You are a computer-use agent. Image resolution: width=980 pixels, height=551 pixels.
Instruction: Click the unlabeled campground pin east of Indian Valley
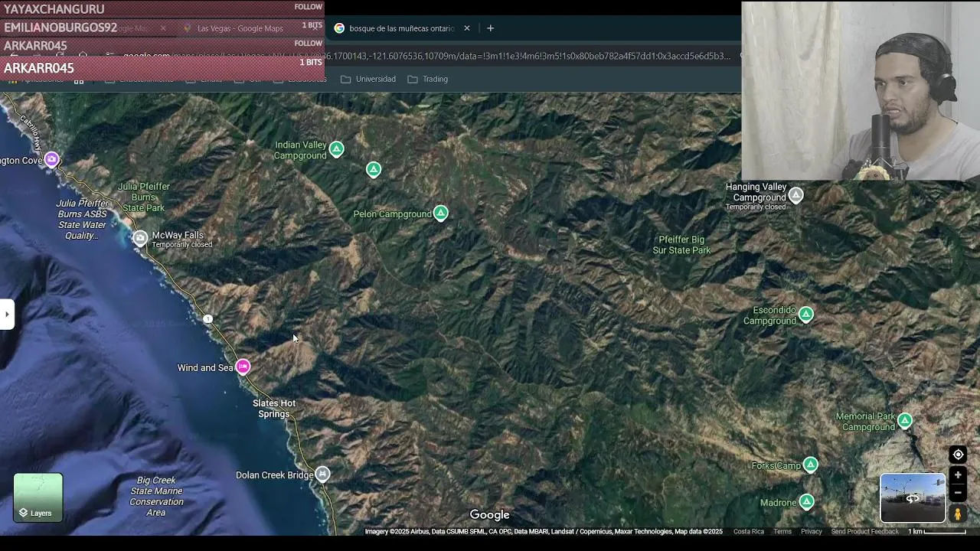coord(374,169)
